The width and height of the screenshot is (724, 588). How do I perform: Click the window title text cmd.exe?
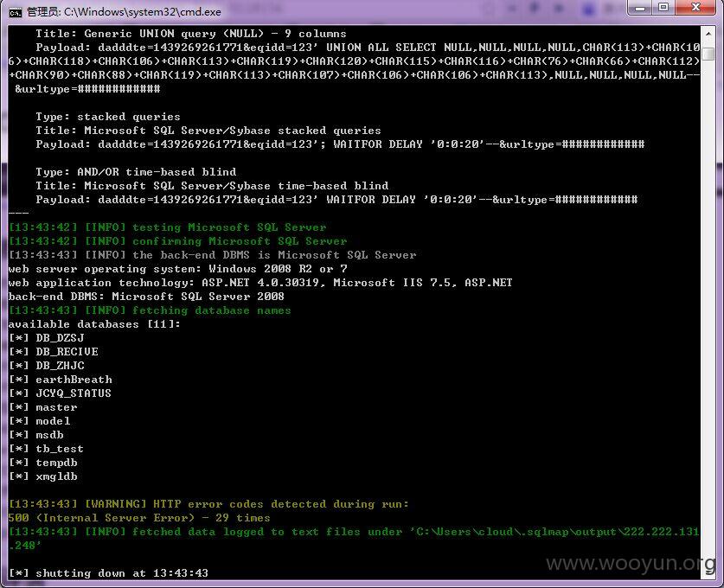coord(124,12)
